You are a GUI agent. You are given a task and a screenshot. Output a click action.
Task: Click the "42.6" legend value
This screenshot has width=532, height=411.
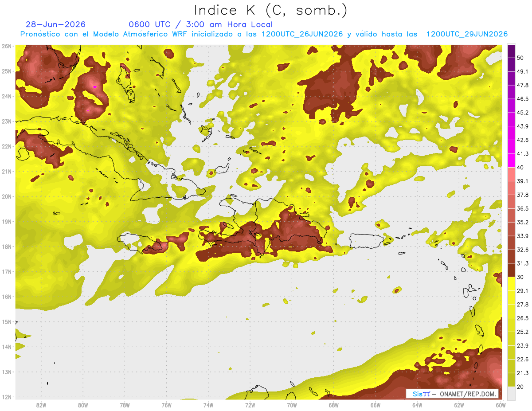tap(522, 140)
